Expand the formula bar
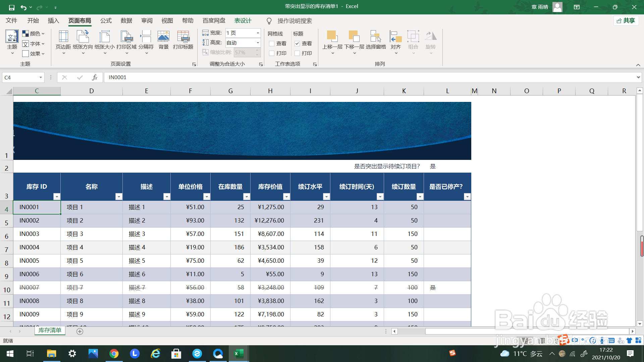This screenshot has width=644, height=362. [638, 77]
